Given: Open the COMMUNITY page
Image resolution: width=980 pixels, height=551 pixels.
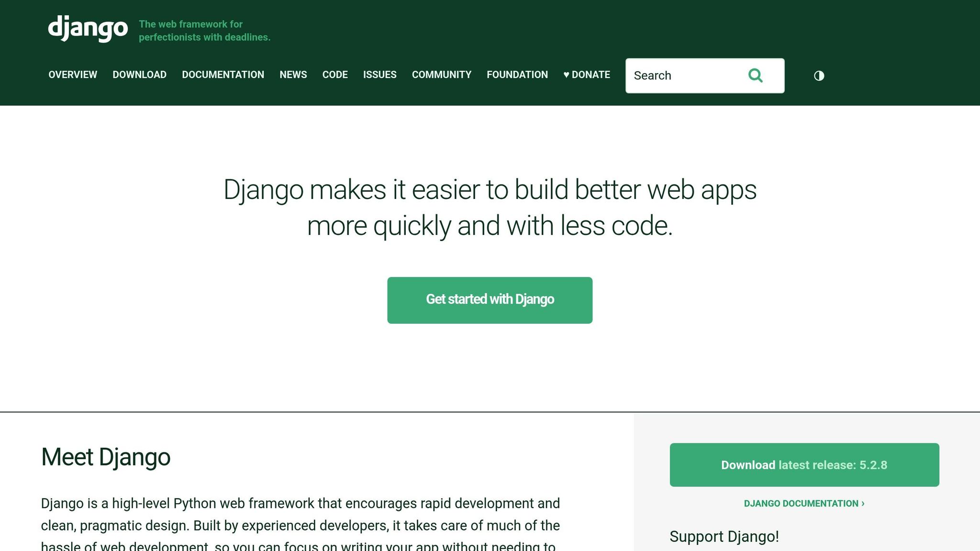Looking at the screenshot, I should tap(441, 75).
